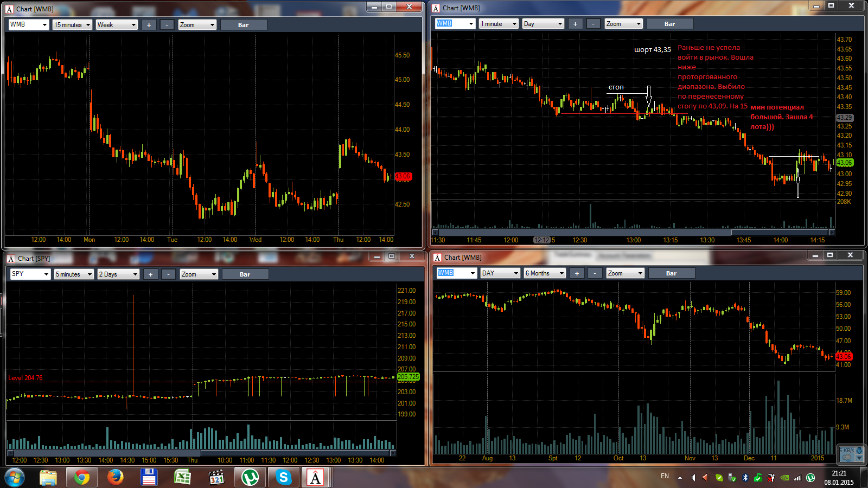Screen dimensions: 868x488
Task: Click WMB symbol field on 15 minutes chart
Action: (x=29, y=25)
